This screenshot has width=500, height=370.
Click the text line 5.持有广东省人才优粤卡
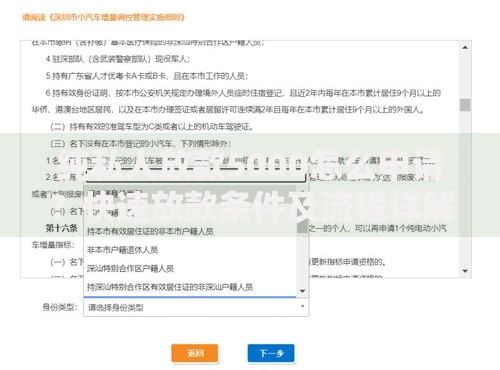tap(147, 76)
